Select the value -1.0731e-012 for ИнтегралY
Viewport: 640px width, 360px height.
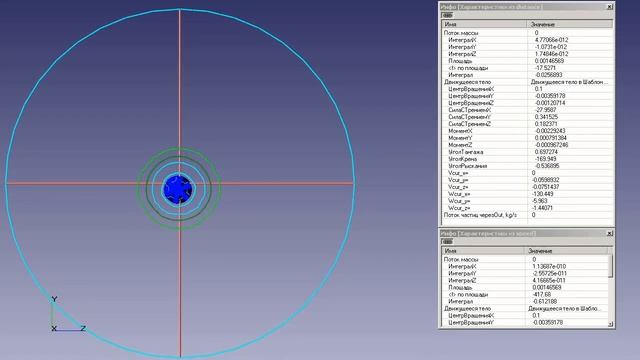551,47
